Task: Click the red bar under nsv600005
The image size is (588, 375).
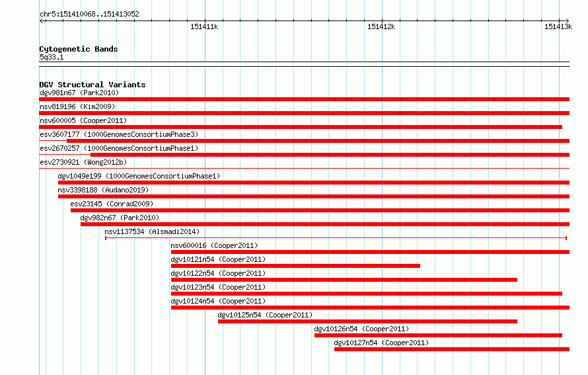Action: (x=301, y=127)
